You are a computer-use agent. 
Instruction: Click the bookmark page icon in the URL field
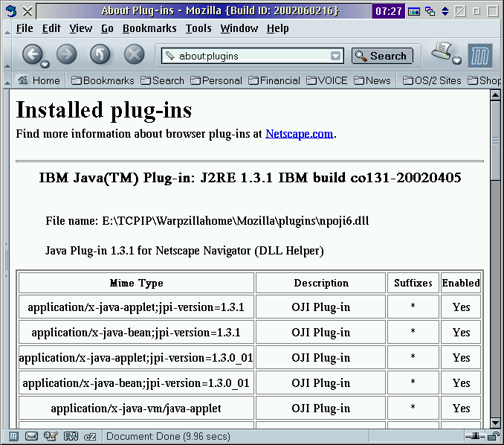(169, 56)
